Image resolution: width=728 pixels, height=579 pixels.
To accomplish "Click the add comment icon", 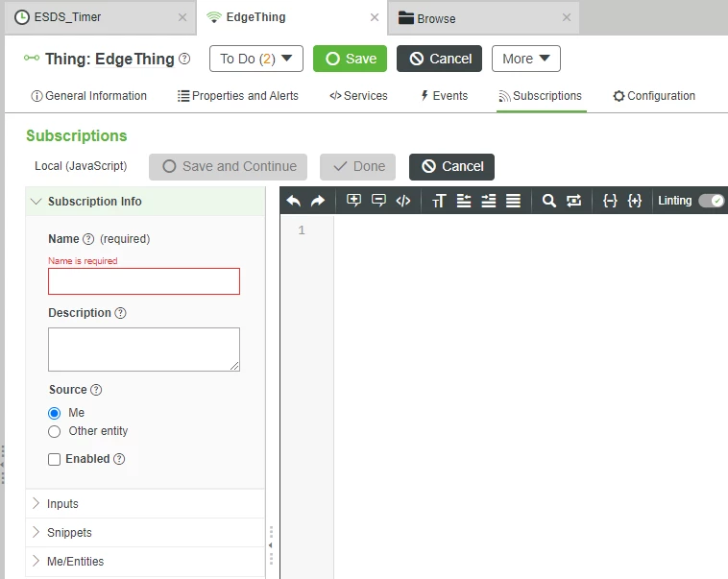I will pyautogui.click(x=353, y=201).
